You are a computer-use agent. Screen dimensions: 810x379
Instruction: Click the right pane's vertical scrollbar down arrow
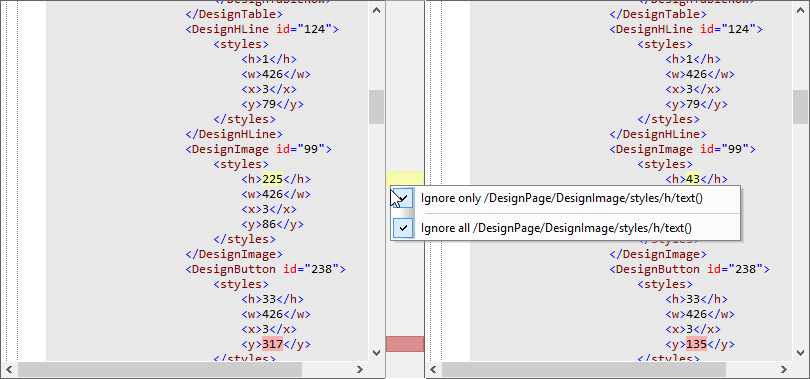[x=800, y=353]
